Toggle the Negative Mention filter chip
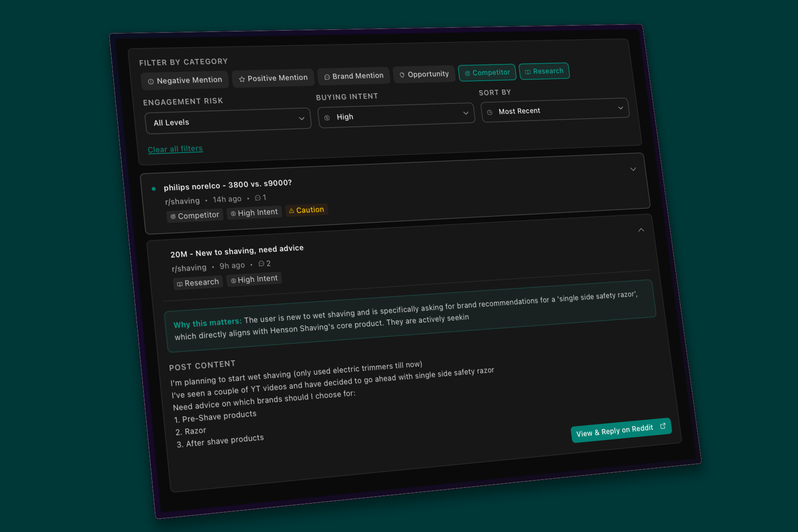The width and height of the screenshot is (798, 532). pyautogui.click(x=185, y=80)
